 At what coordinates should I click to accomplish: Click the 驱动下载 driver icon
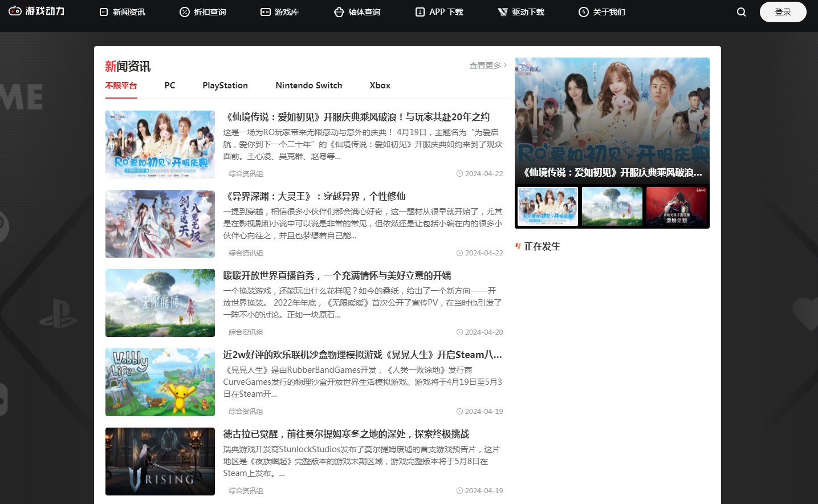point(503,12)
